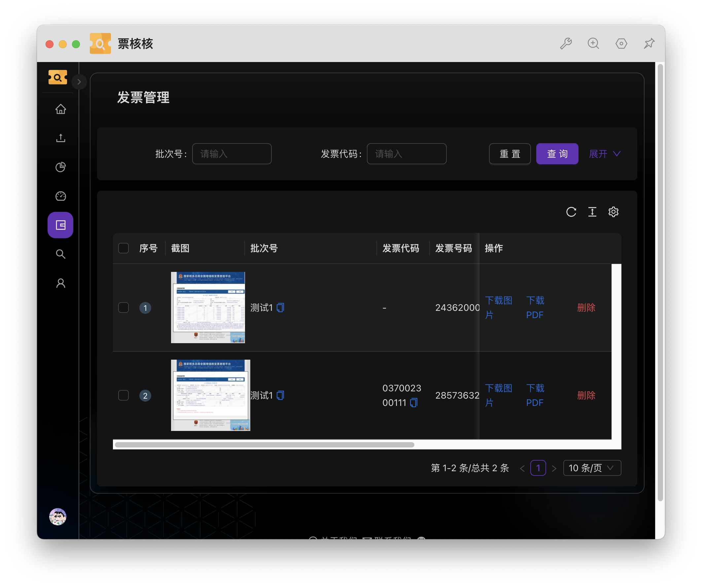Click the 重置 reset button
The image size is (702, 588).
click(510, 154)
